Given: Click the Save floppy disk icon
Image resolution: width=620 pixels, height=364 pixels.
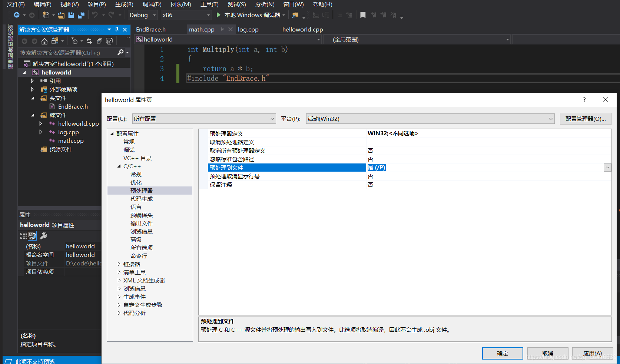Looking at the screenshot, I should (x=71, y=15).
